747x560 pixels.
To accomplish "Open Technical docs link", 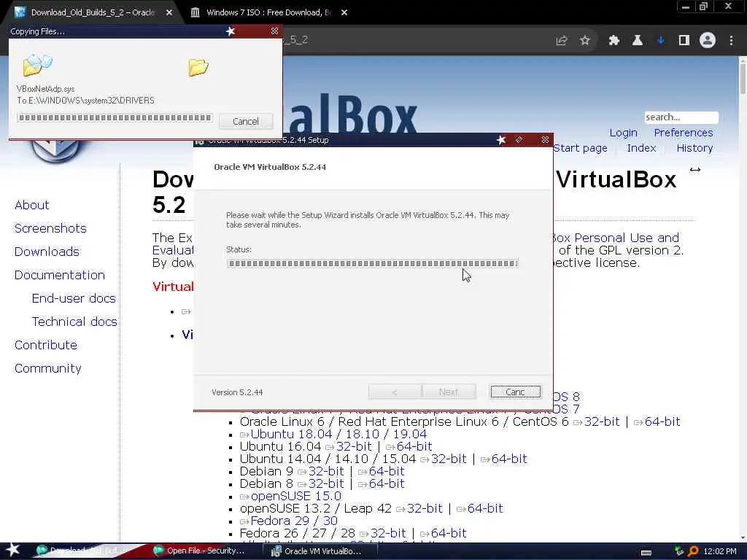I will [x=74, y=322].
